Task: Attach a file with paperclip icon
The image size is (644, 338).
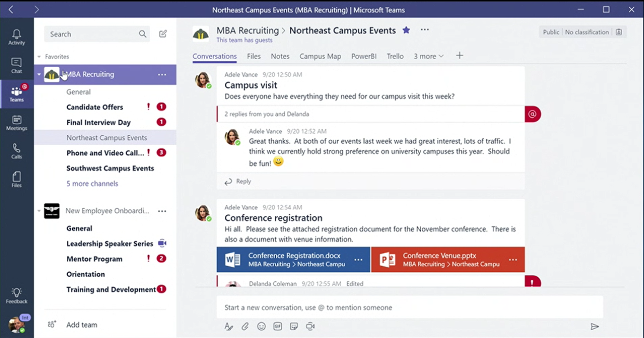Action: (x=245, y=327)
